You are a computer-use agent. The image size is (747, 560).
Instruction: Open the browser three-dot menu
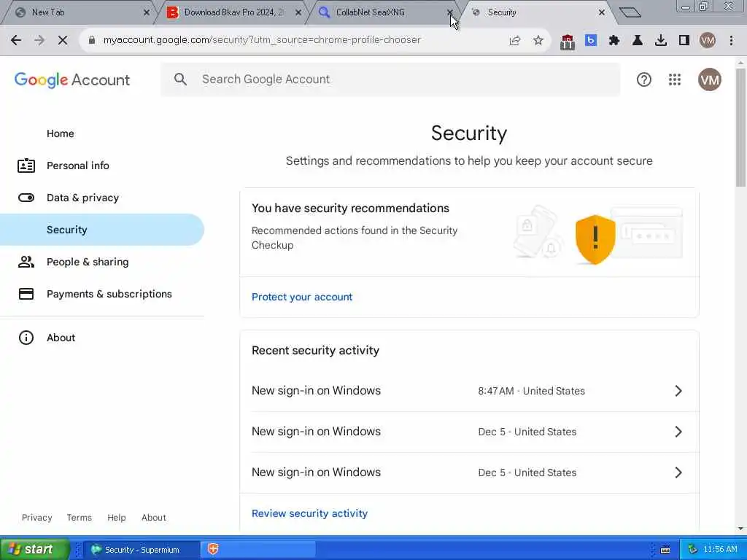pyautogui.click(x=731, y=41)
